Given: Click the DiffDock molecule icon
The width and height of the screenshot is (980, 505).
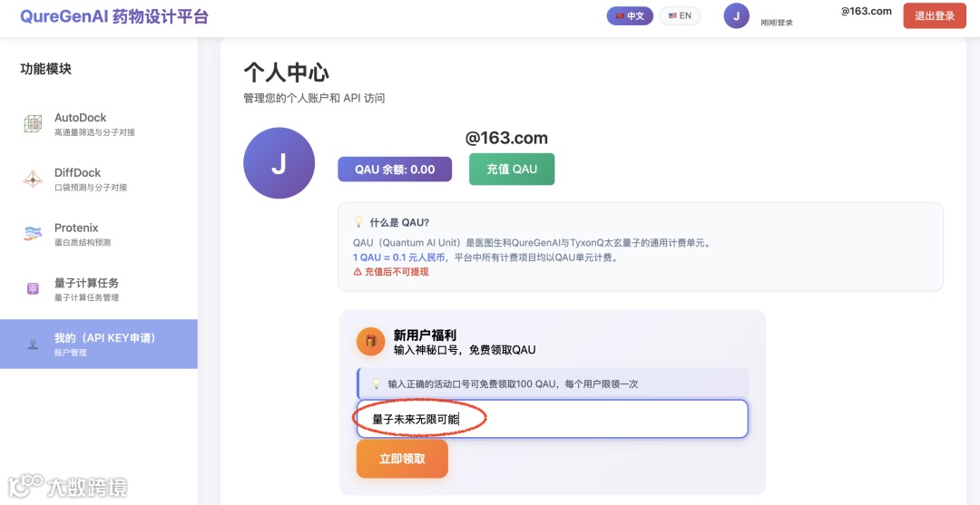Looking at the screenshot, I should pyautogui.click(x=33, y=180).
